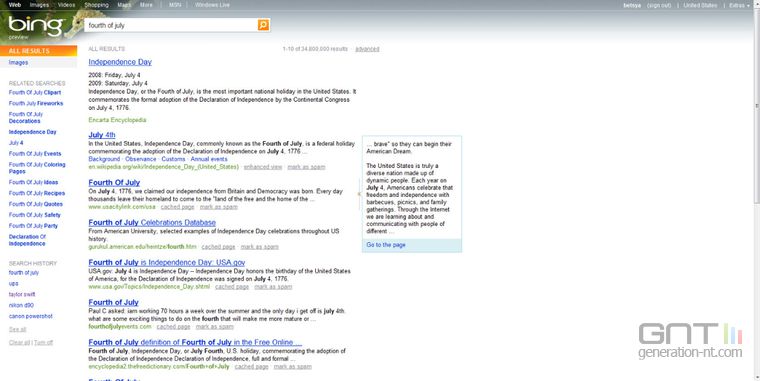Open the MSN link in top bar
This screenshot has height=381, width=760.
pos(175,5)
